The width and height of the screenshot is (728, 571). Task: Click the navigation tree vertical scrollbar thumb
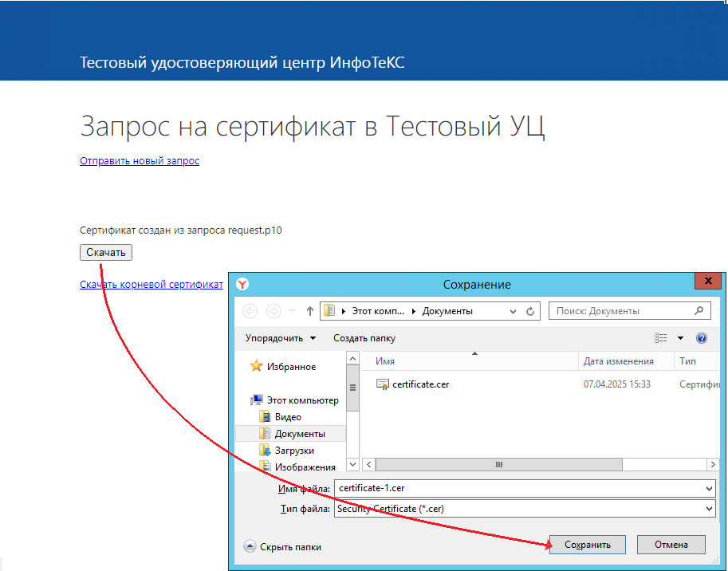[353, 388]
